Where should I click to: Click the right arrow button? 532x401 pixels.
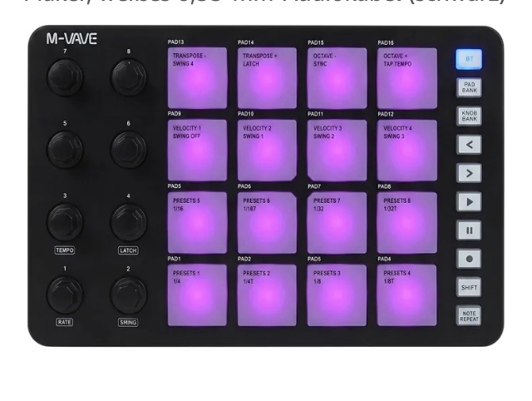click(469, 174)
